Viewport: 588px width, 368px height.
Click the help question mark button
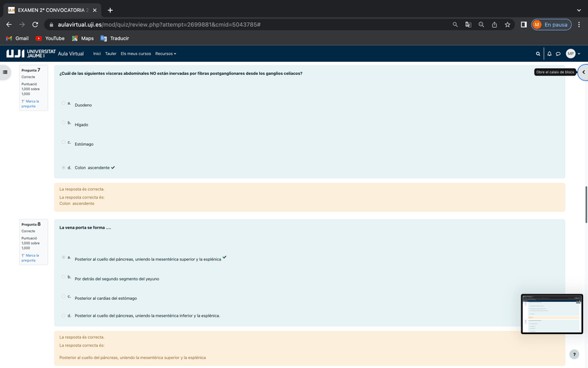(x=573, y=354)
